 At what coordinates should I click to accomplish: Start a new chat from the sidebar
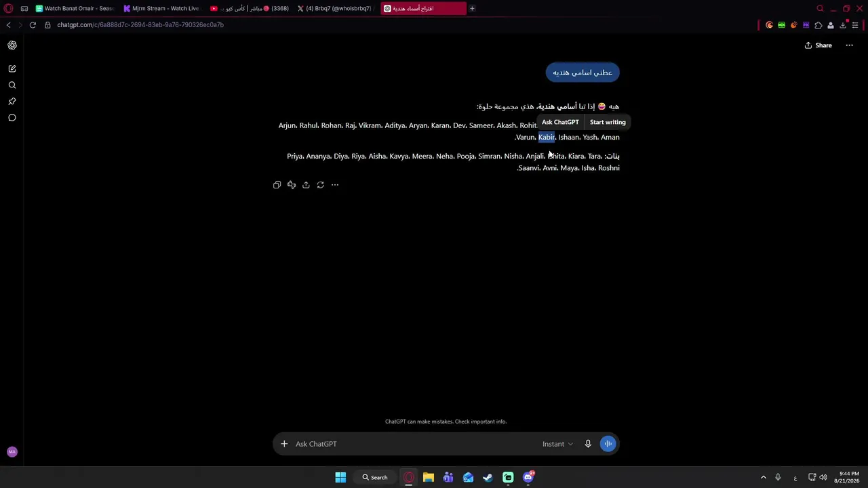point(12,68)
